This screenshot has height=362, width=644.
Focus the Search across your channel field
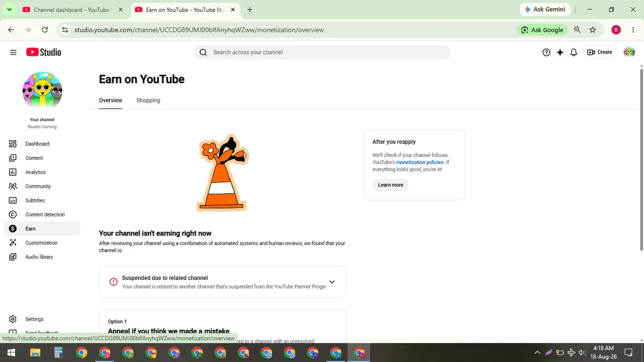(x=322, y=52)
